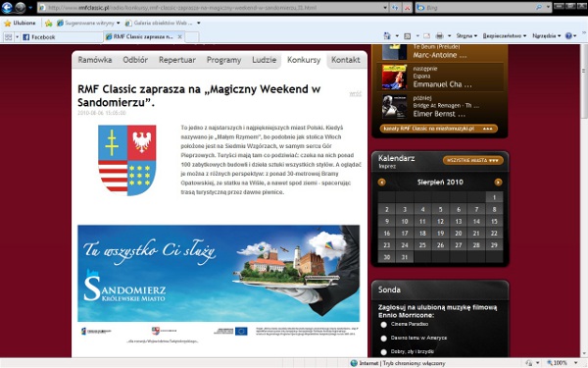Screen dimensions: 588x368
Task: Click the Wszystkie miasta button
Action: (x=473, y=160)
